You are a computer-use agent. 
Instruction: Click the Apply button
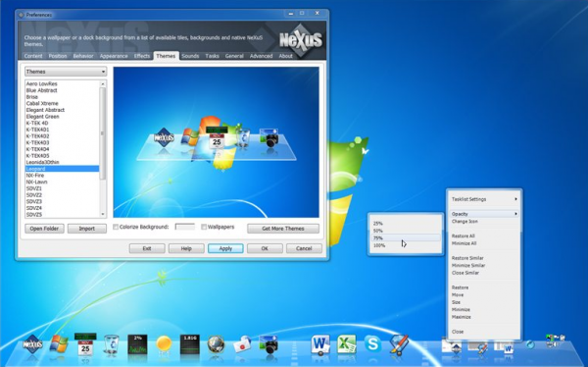point(225,248)
